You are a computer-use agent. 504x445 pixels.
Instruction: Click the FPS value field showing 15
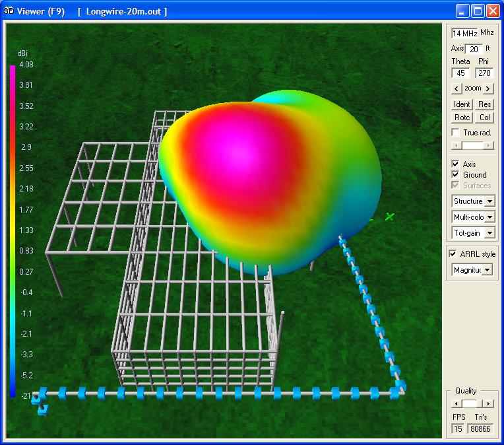[458, 429]
